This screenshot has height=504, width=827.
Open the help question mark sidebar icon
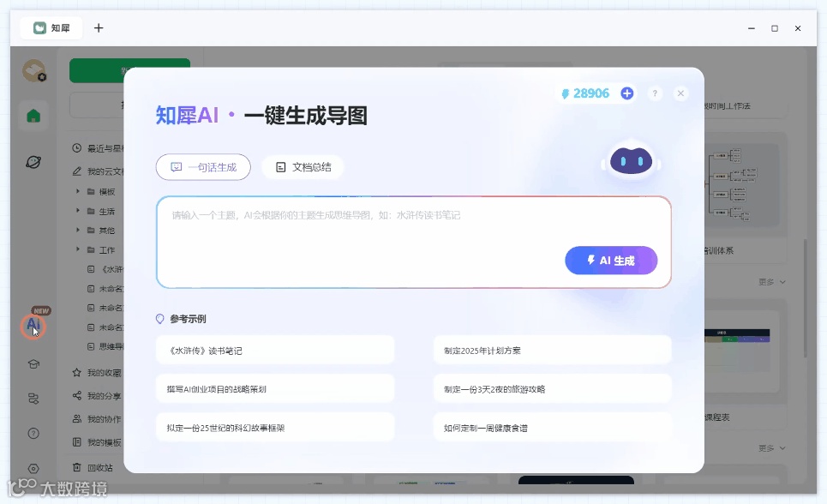coord(33,433)
